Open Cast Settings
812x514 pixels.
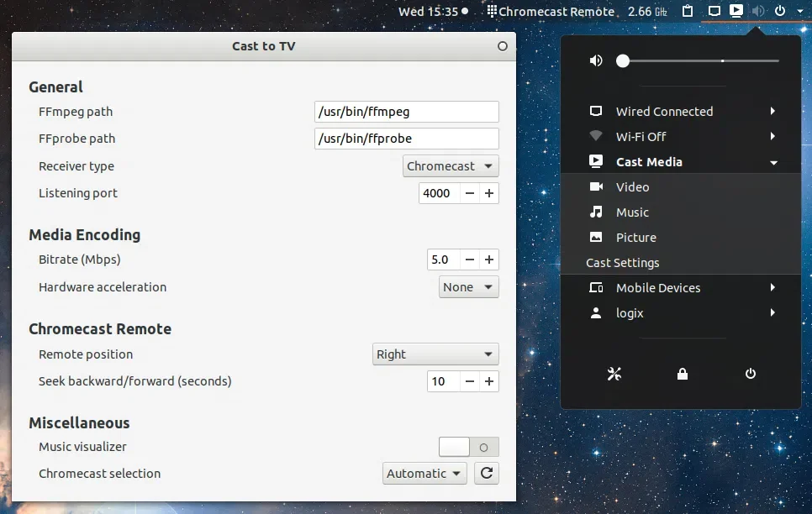click(x=623, y=263)
